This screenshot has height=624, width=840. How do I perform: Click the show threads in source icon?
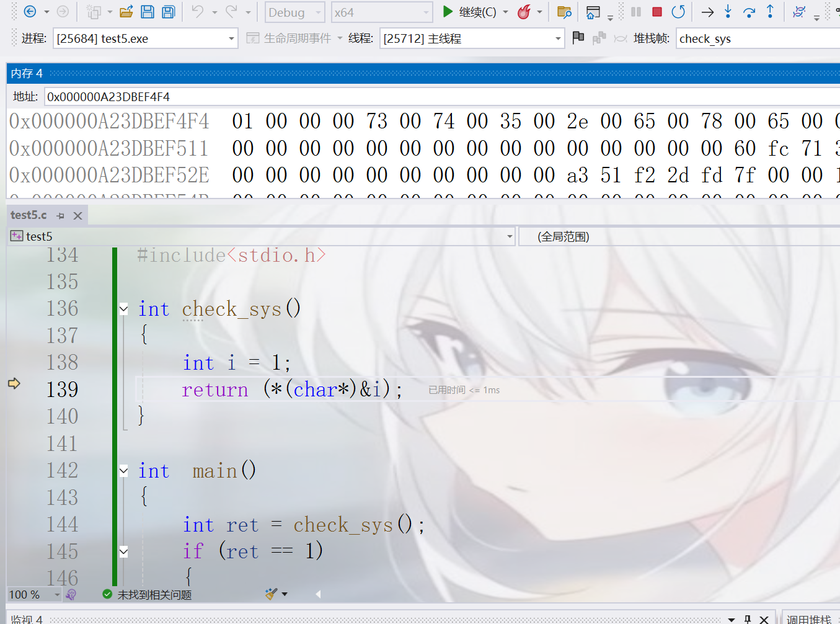point(599,38)
